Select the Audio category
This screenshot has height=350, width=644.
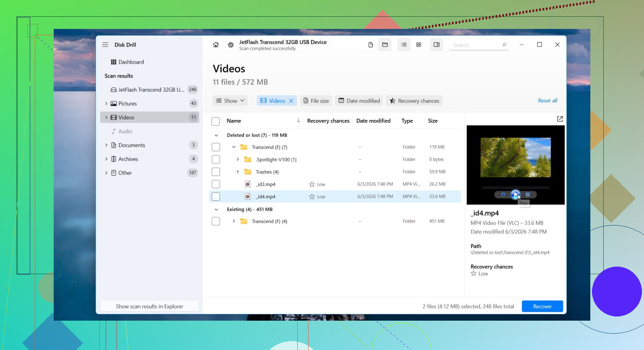[150, 131]
